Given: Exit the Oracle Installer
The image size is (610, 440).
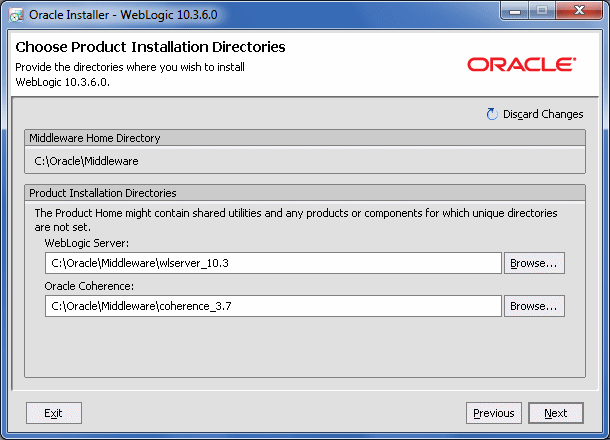Looking at the screenshot, I should (x=53, y=413).
